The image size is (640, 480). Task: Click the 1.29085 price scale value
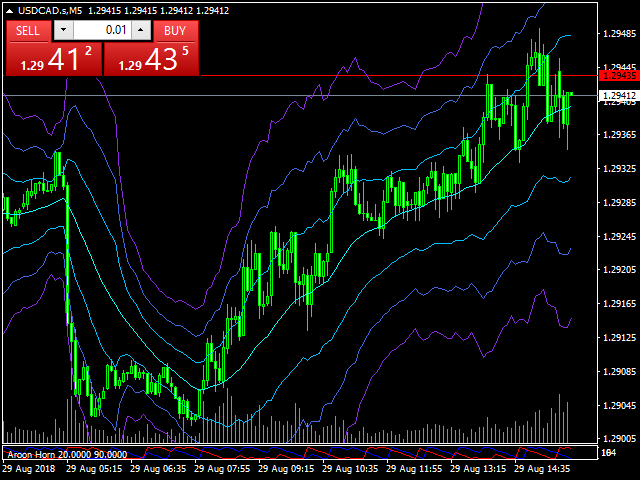point(620,371)
